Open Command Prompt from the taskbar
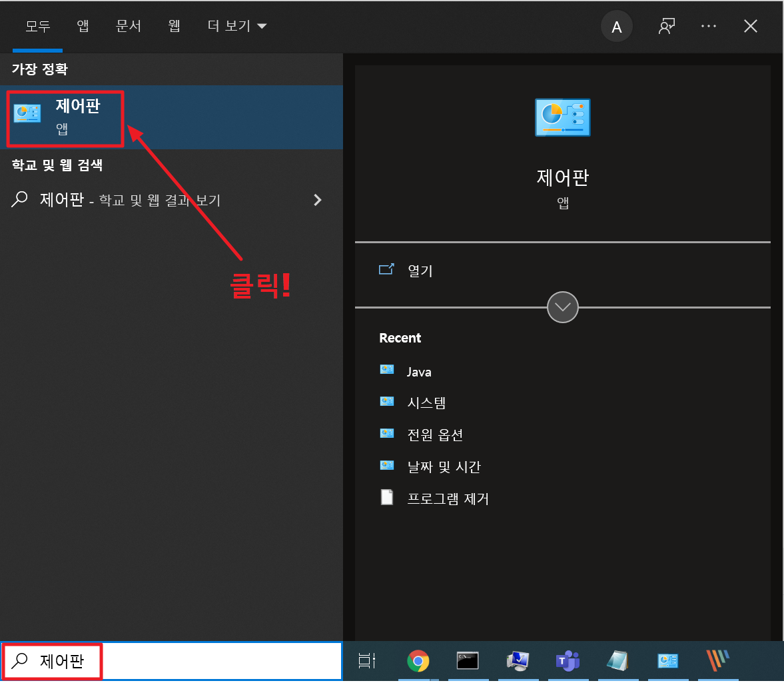The height and width of the screenshot is (687, 784). point(468,661)
